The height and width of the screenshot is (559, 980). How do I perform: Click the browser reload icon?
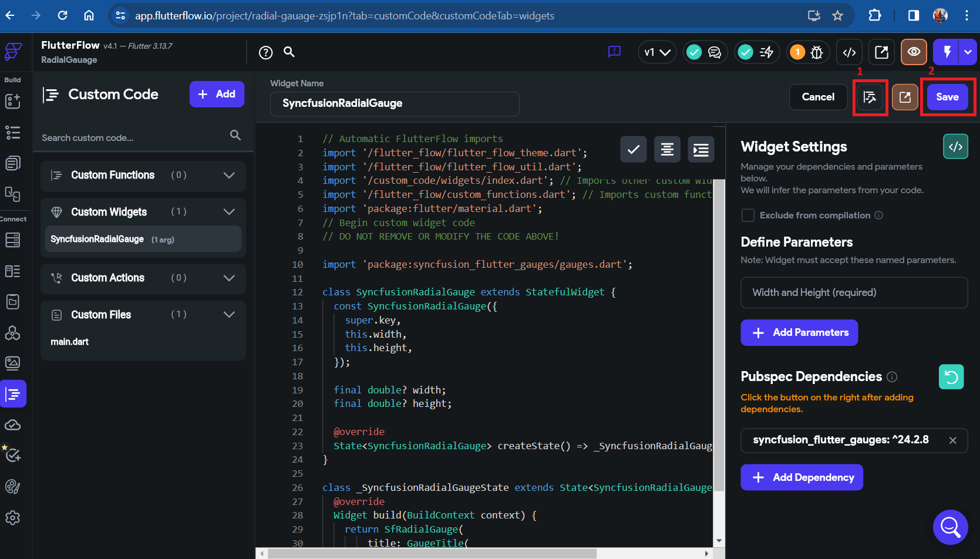point(62,15)
